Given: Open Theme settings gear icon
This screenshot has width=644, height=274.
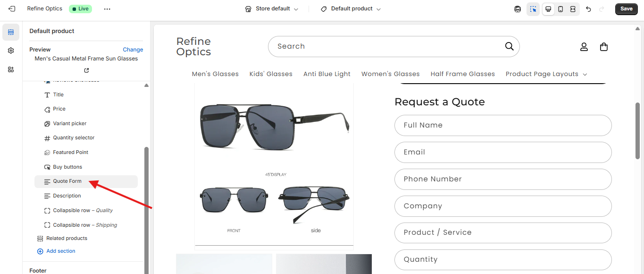Looking at the screenshot, I should pyautogui.click(x=11, y=51).
